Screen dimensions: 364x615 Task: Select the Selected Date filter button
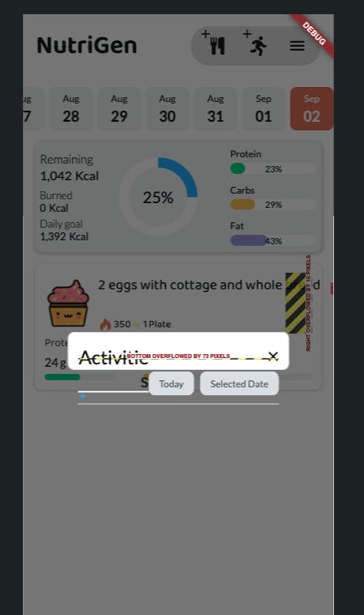click(x=239, y=383)
